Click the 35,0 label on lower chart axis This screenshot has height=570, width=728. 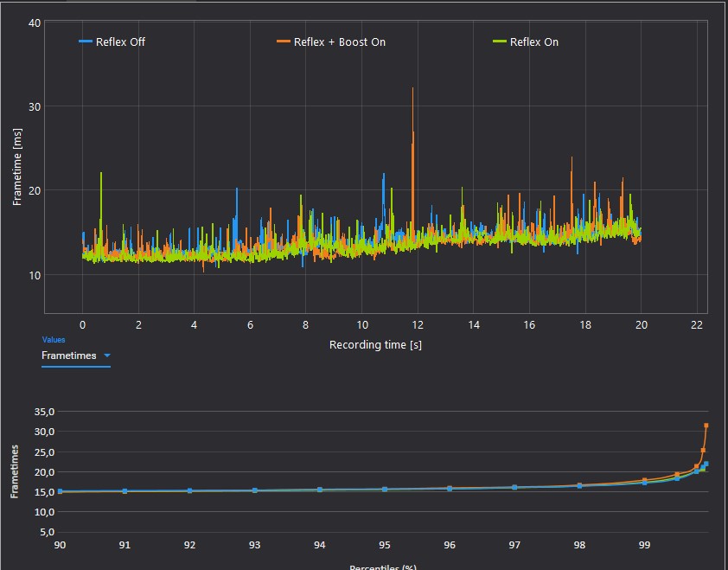pos(45,412)
